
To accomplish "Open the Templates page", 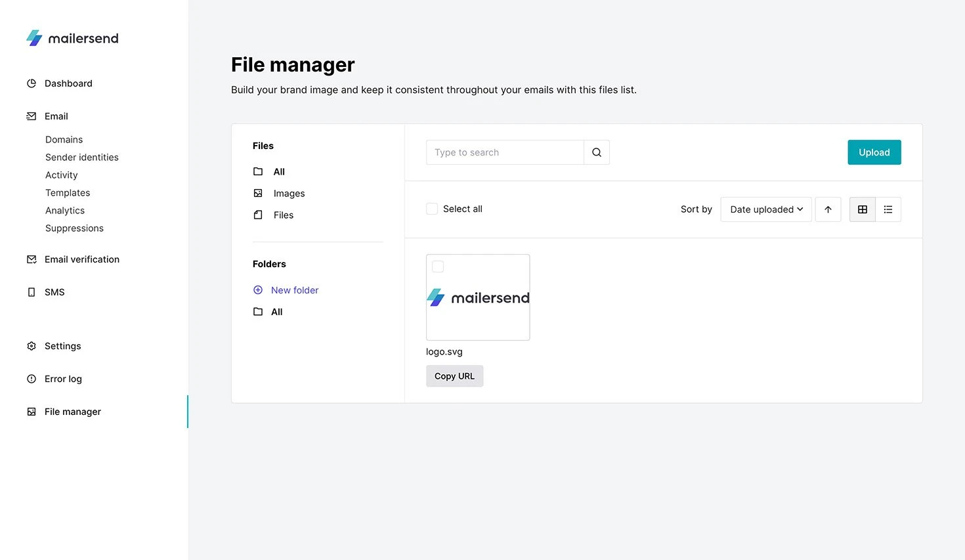I will pyautogui.click(x=68, y=193).
